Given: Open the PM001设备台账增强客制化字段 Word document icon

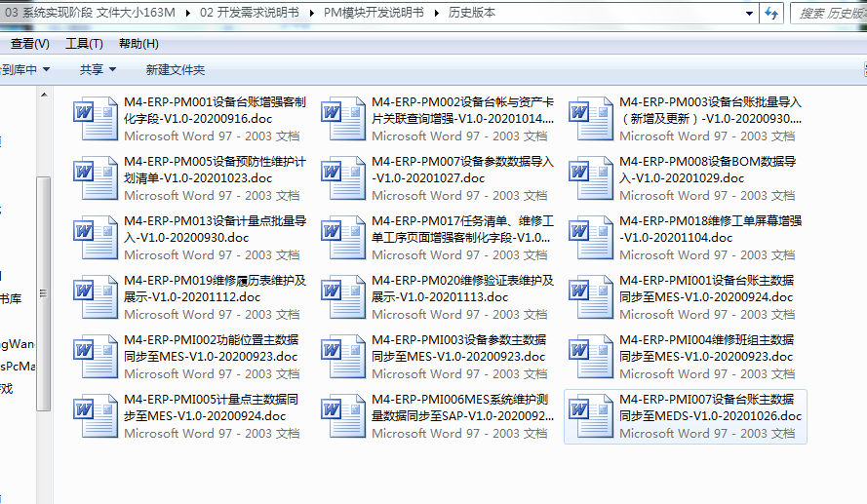Looking at the screenshot, I should click(x=96, y=119).
